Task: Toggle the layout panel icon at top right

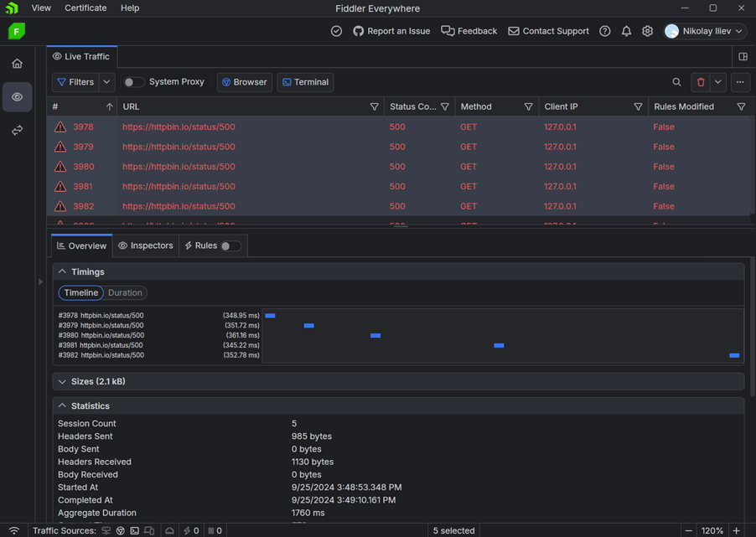Action: (x=743, y=57)
